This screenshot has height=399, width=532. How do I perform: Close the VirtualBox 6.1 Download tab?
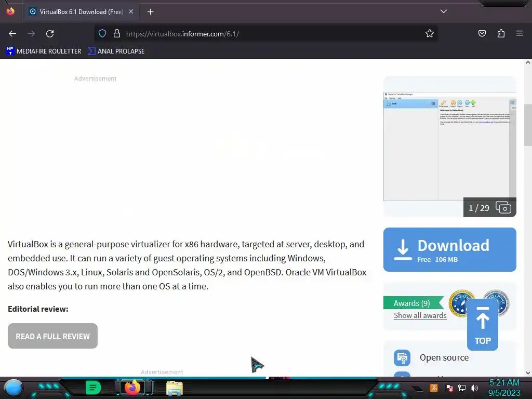tap(131, 11)
